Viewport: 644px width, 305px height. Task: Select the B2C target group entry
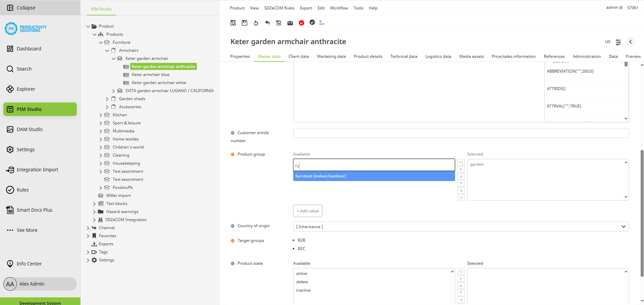click(x=301, y=249)
